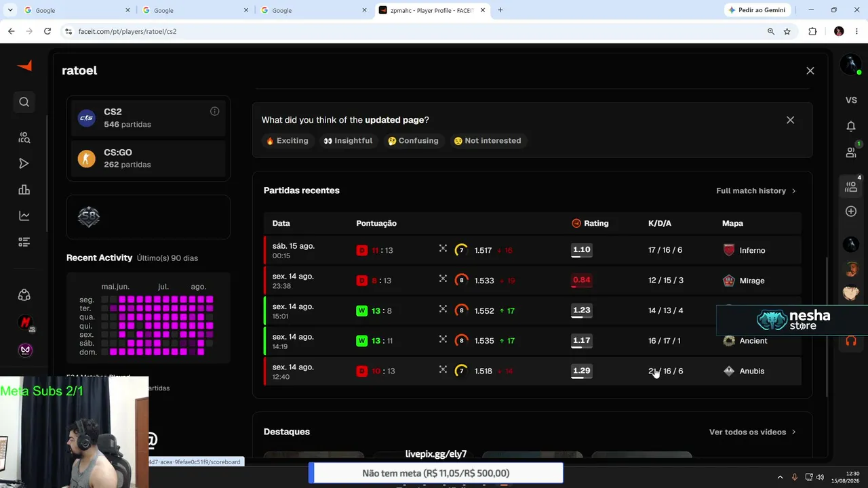Switch to the second Google tab

point(195,10)
